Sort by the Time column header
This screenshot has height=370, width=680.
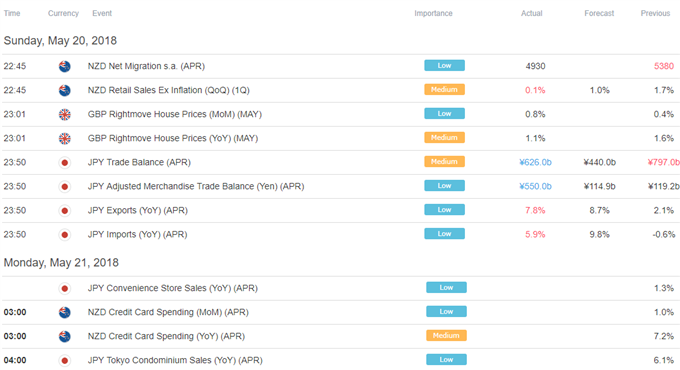tap(12, 13)
